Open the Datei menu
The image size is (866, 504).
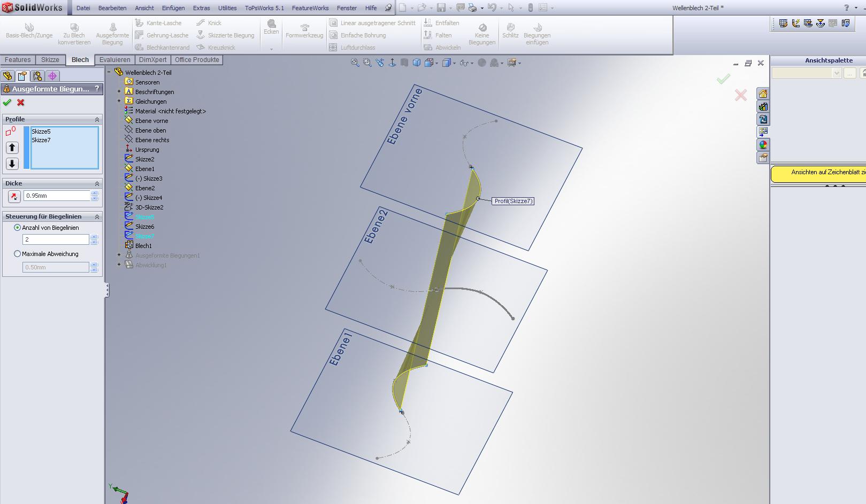pos(83,8)
